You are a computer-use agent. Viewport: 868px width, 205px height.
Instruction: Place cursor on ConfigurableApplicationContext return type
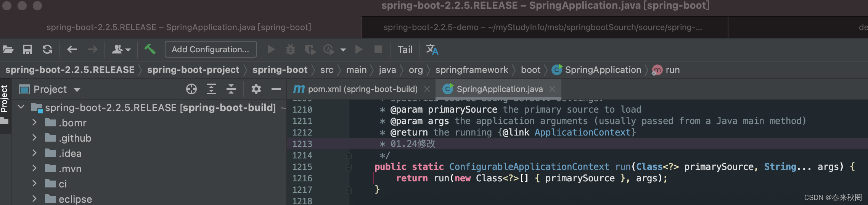click(529, 167)
